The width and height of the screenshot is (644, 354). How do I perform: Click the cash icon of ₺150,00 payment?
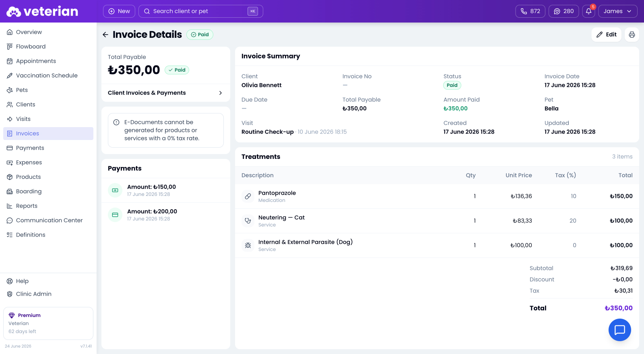pyautogui.click(x=115, y=190)
